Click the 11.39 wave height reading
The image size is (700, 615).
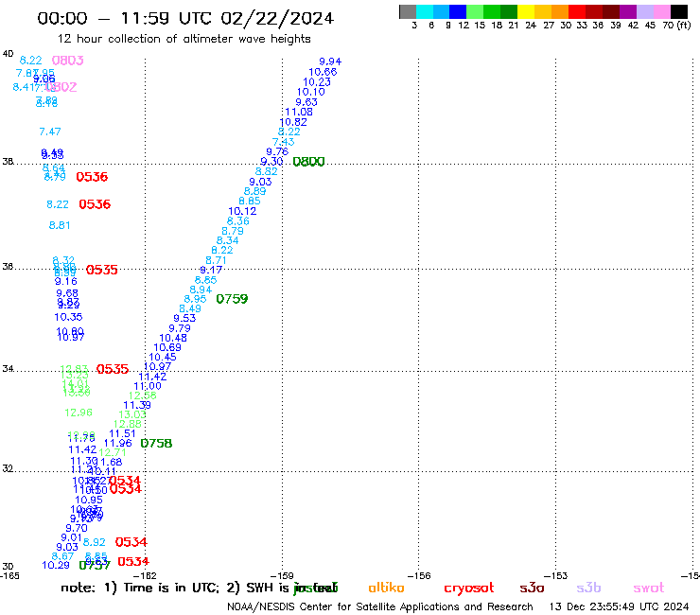pyautogui.click(x=137, y=405)
